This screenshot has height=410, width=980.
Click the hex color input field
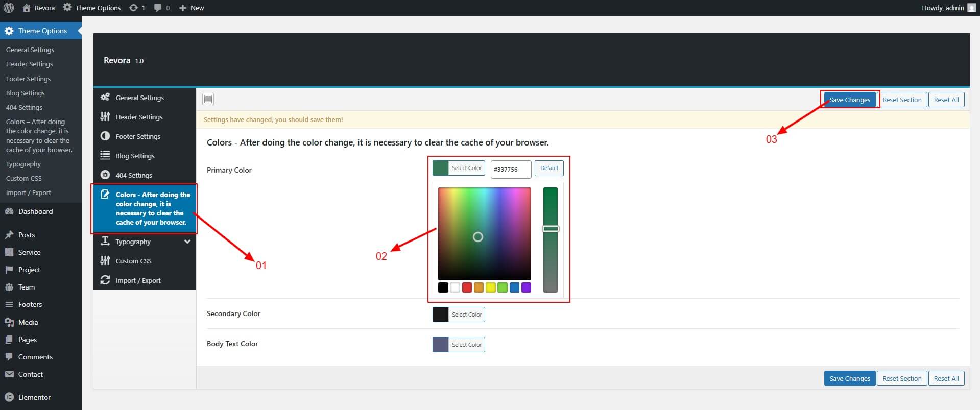click(x=511, y=169)
